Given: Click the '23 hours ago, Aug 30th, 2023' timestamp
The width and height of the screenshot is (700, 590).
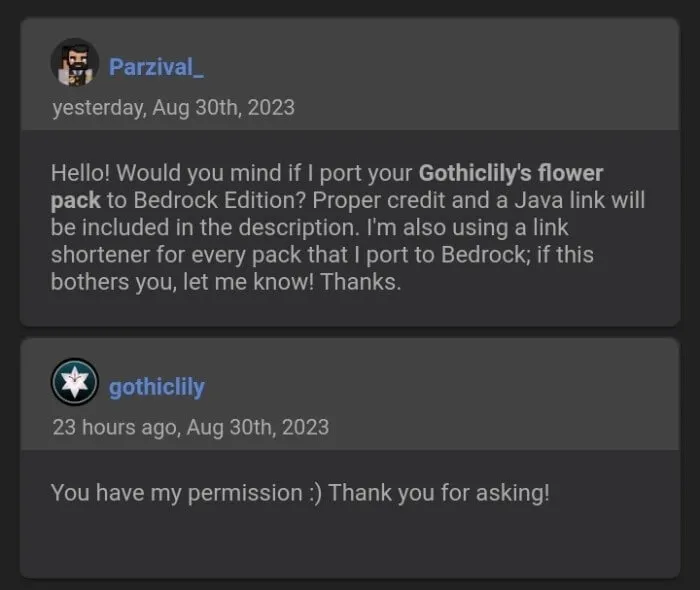Looking at the screenshot, I should click(191, 427).
